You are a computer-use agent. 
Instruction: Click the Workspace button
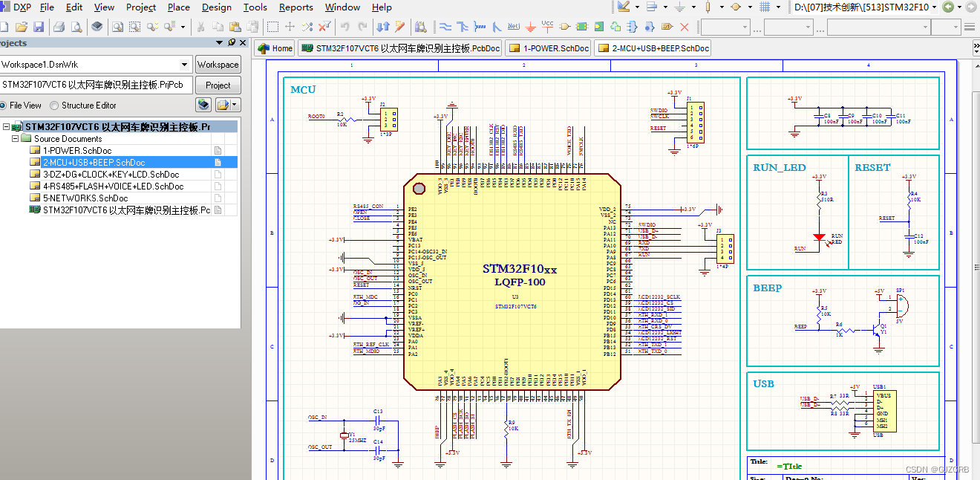tap(218, 65)
